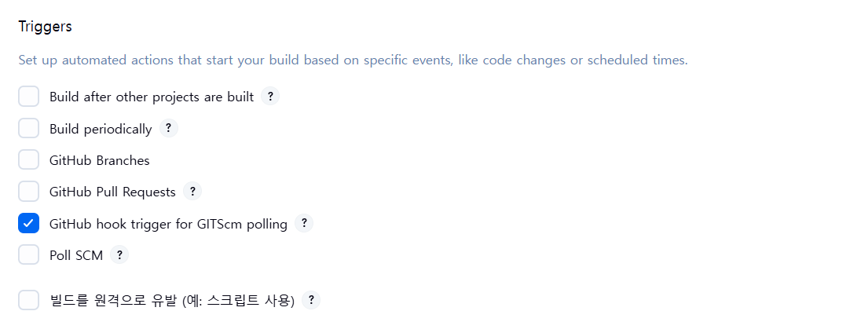Open help for GitHub Pull Requests trigger

tap(192, 191)
